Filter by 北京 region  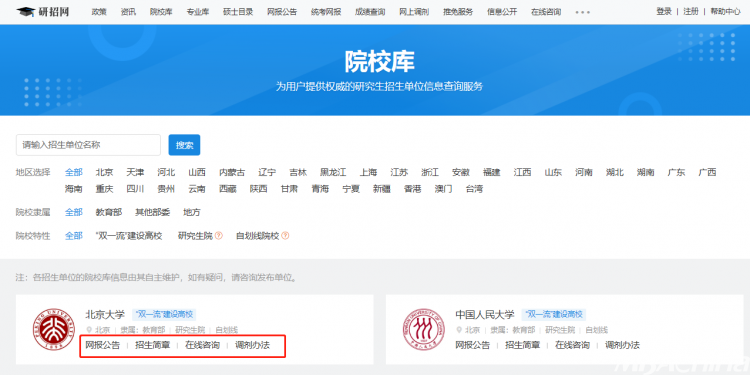click(104, 172)
